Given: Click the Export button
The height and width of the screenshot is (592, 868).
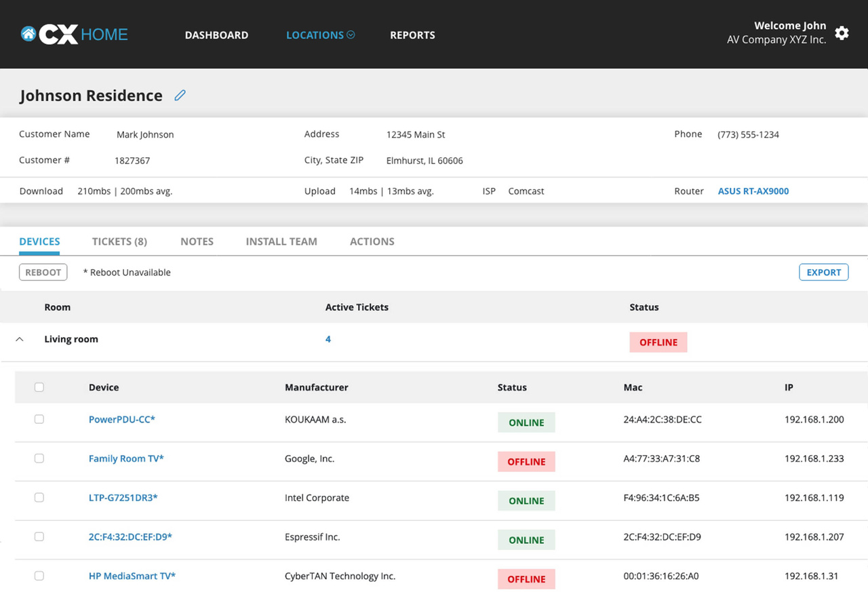Looking at the screenshot, I should click(x=823, y=273).
